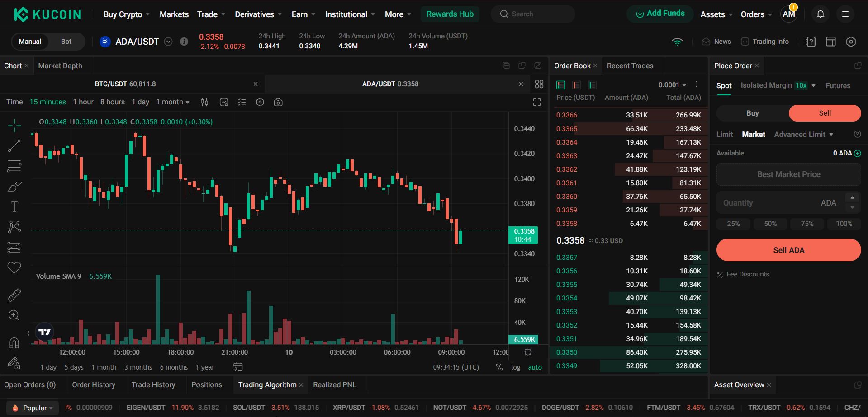This screenshot has width=868, height=417.
Task: Show both bids and asks order book view
Action: 561,85
